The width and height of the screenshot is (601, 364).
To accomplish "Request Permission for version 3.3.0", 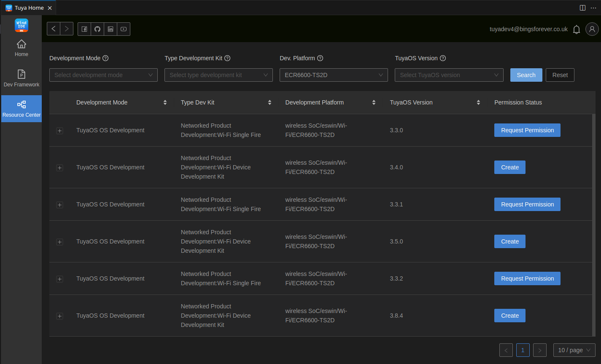I will 527,130.
